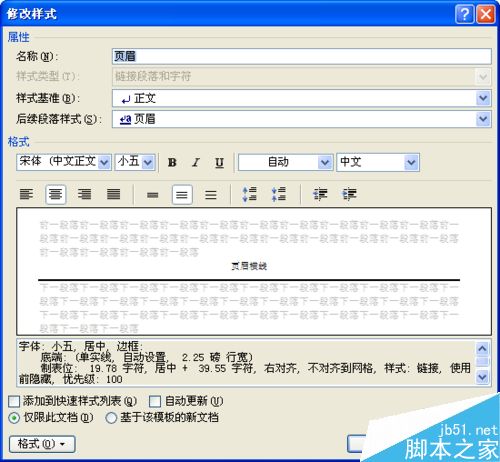Toggle Underline formatting button

[219, 162]
